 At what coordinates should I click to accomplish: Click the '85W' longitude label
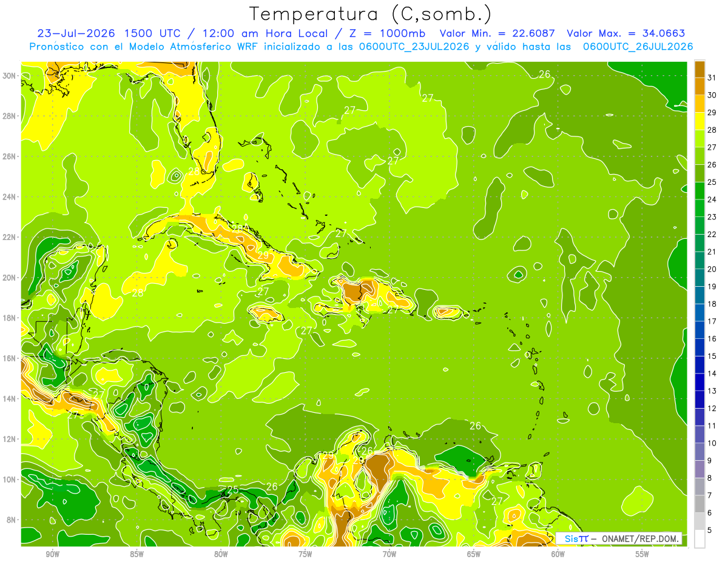click(x=136, y=554)
